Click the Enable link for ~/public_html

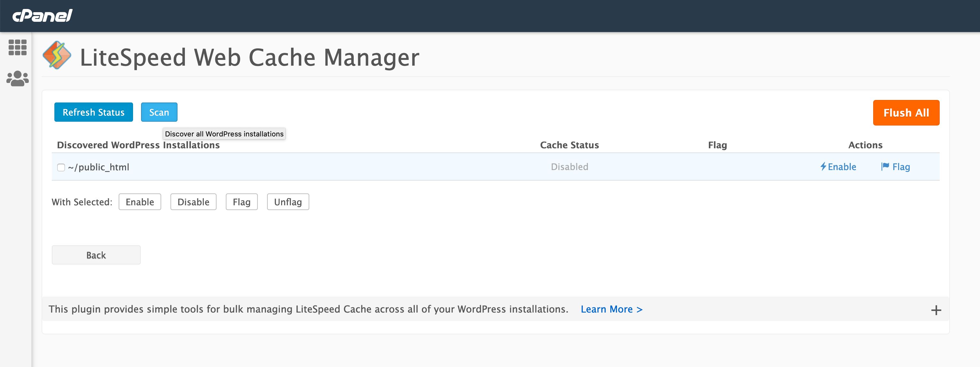tap(842, 167)
